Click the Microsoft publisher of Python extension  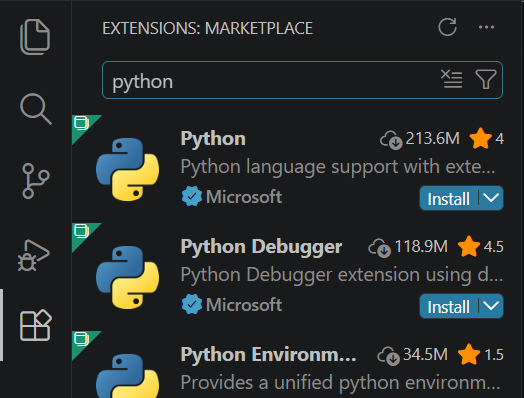point(244,196)
